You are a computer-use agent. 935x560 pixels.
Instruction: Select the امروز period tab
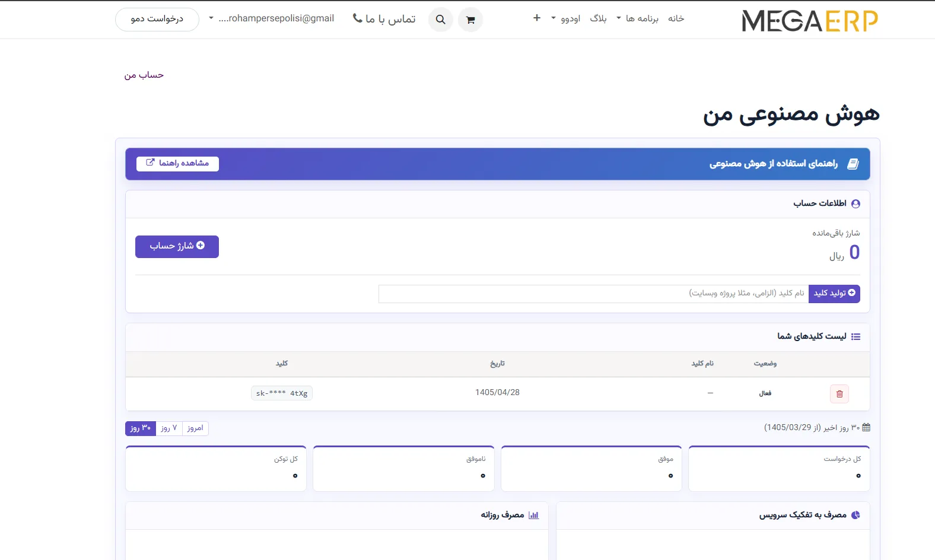(195, 428)
